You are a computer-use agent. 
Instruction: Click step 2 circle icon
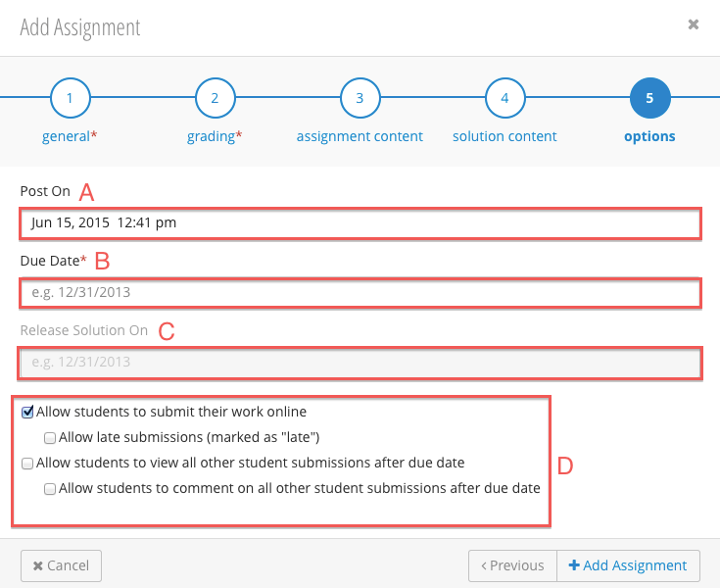215,98
